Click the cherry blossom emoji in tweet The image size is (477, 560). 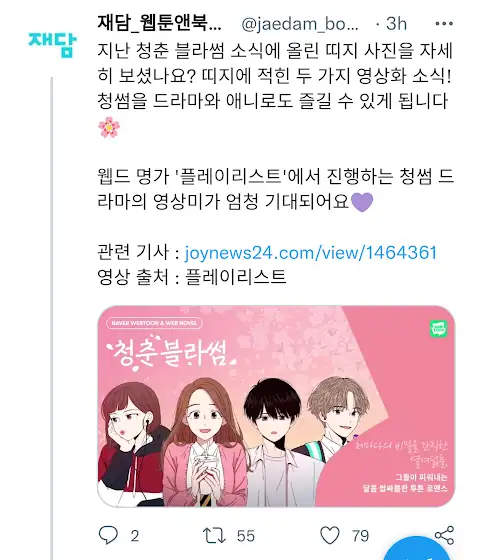tap(109, 127)
